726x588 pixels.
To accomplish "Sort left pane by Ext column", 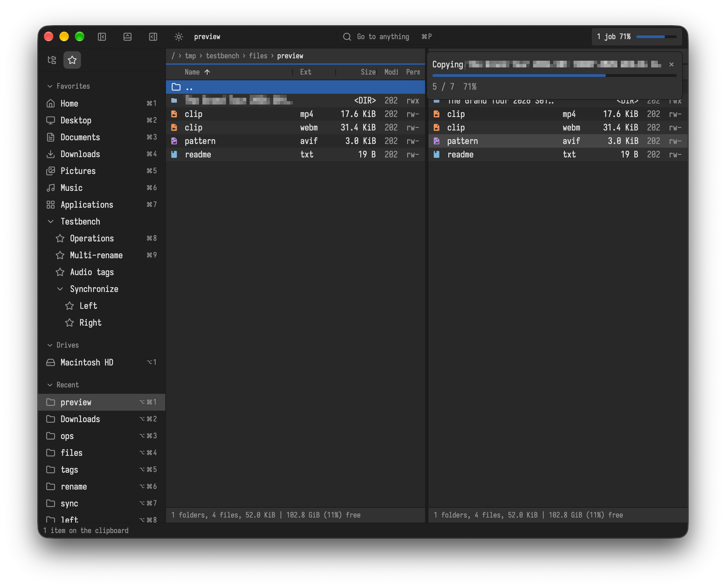I will click(x=305, y=72).
